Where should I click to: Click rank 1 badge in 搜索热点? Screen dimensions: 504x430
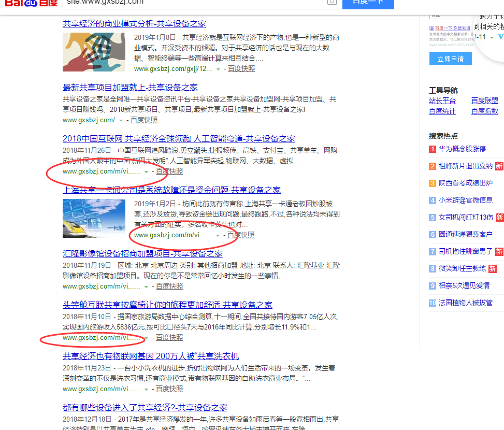pyautogui.click(x=433, y=149)
